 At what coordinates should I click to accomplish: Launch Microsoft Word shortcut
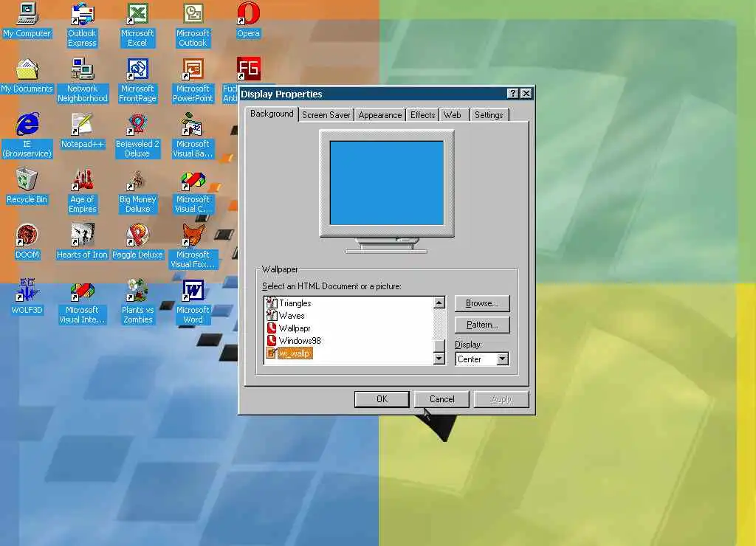tap(193, 301)
